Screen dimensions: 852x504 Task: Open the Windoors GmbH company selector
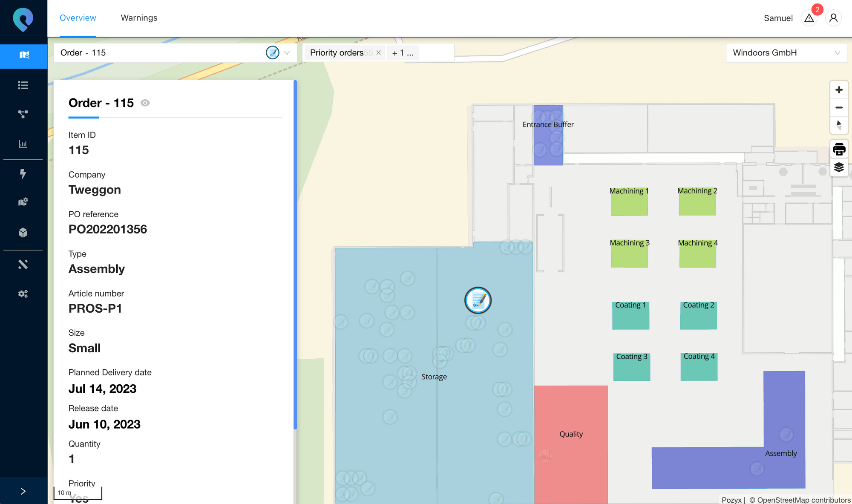pos(786,53)
